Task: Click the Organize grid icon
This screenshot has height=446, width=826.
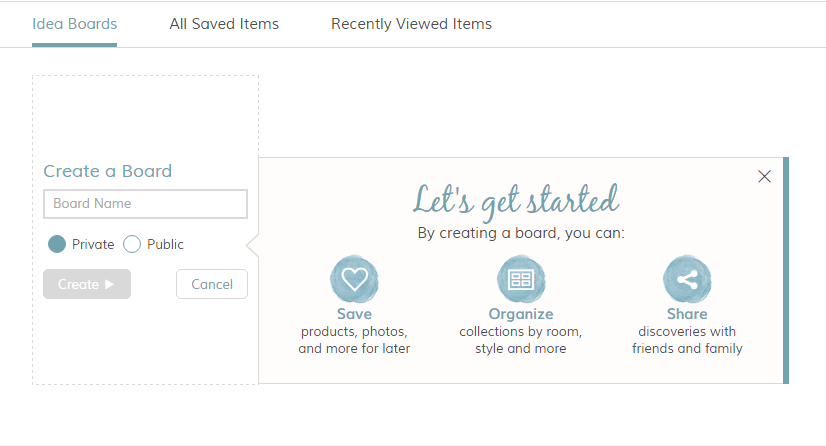Action: click(521, 279)
